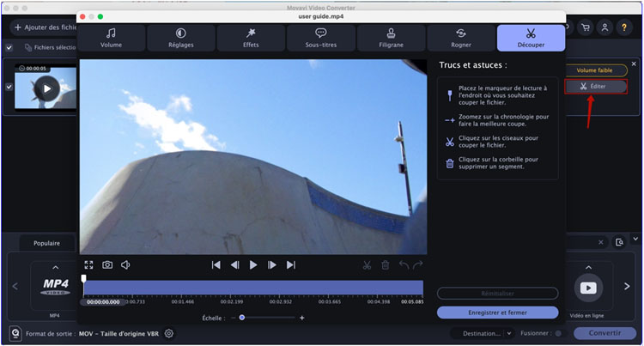Image resolution: width=644 pixels, height=346 pixels.
Task: Toggle the checkbox beside the video thumbnail
Action: 9,87
